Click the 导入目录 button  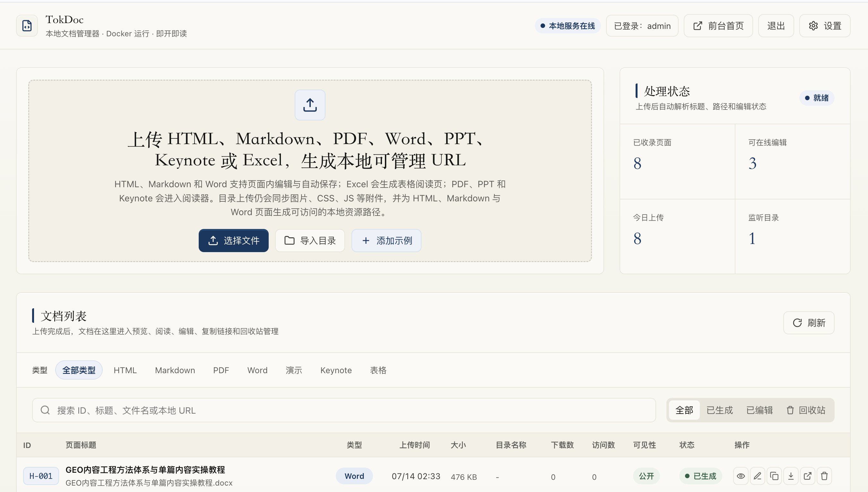click(310, 240)
